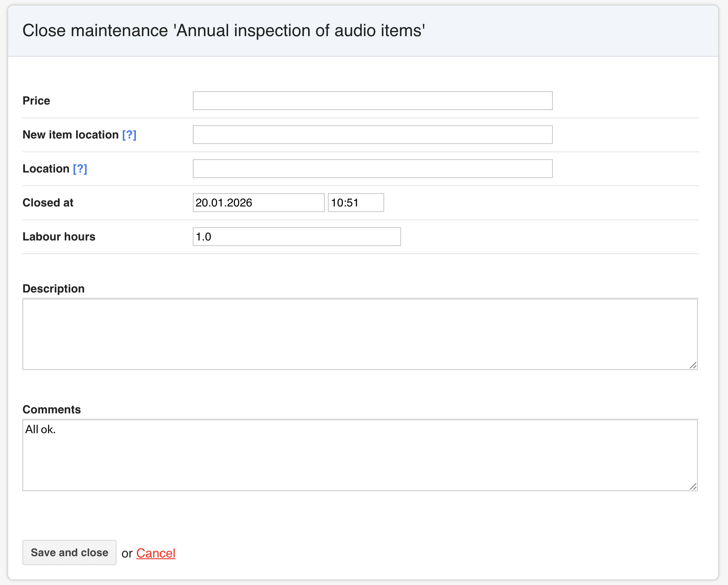Cancel closing the maintenance
Image resolution: width=728 pixels, height=585 pixels.
156,553
